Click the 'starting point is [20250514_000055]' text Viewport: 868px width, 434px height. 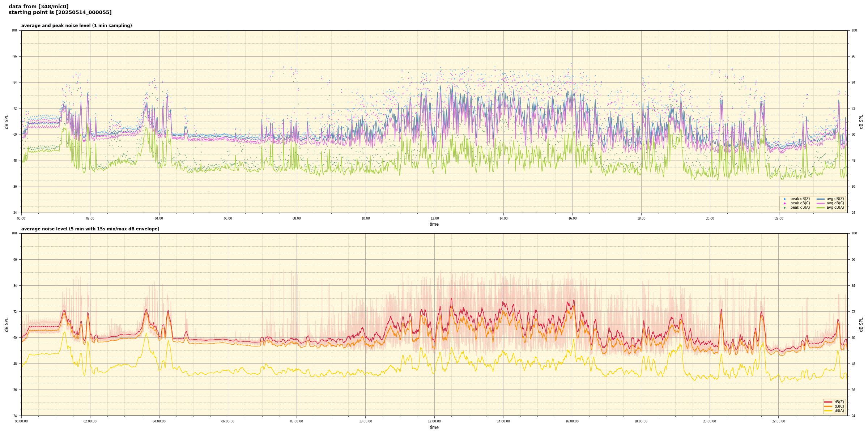[x=60, y=13]
